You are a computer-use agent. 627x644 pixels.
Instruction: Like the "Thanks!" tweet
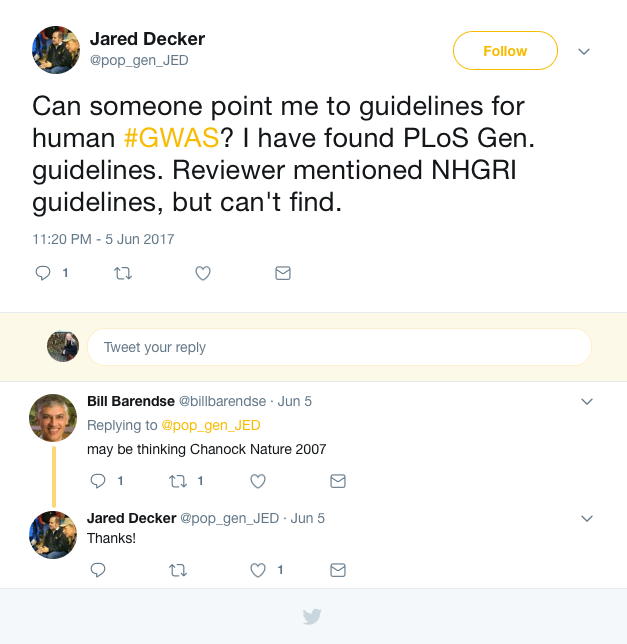point(257,570)
